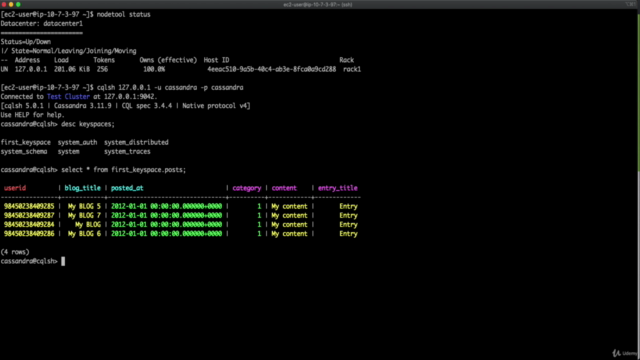The image size is (640, 360).
Task: Click the 'first_keyspace' keyspace name
Action: pyautogui.click(x=26, y=142)
